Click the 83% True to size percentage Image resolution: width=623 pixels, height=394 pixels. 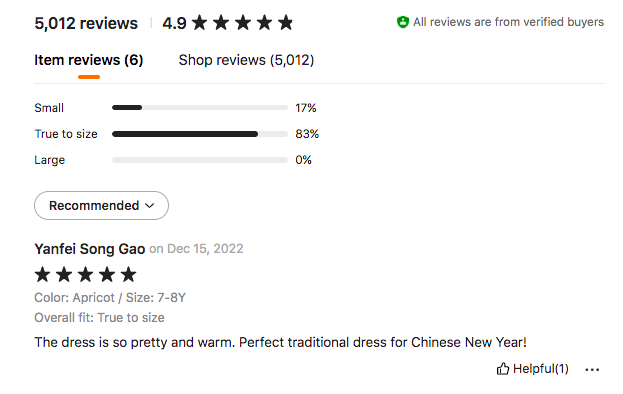(x=307, y=134)
